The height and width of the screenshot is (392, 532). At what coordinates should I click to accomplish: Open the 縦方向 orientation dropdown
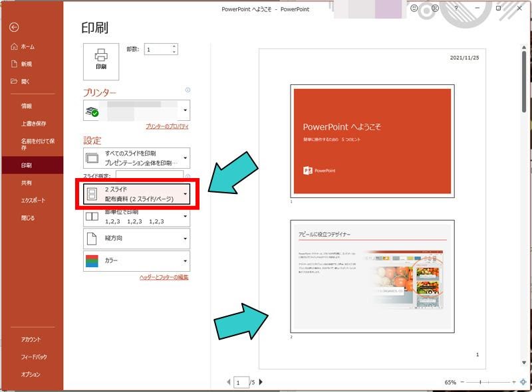pyautogui.click(x=136, y=239)
